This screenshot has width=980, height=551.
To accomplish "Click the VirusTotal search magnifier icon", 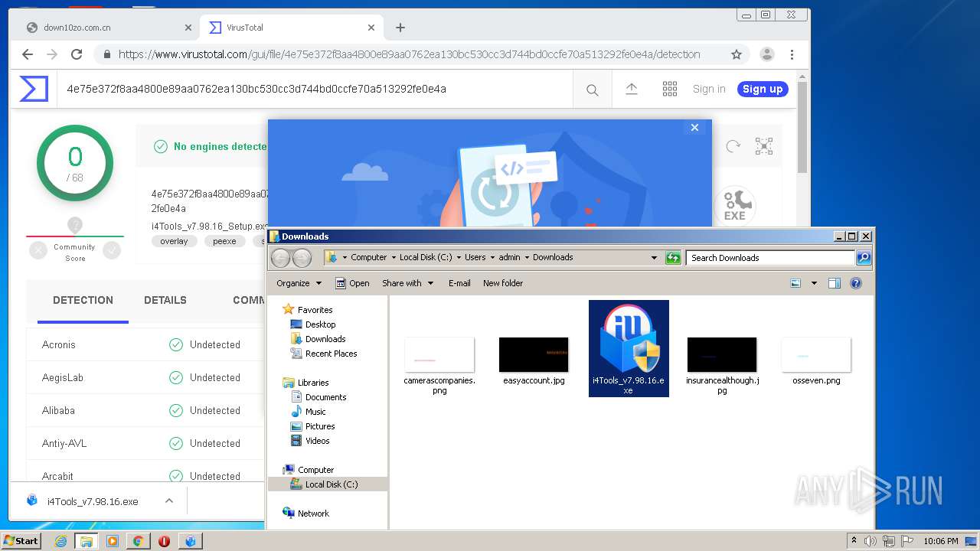I will click(592, 90).
